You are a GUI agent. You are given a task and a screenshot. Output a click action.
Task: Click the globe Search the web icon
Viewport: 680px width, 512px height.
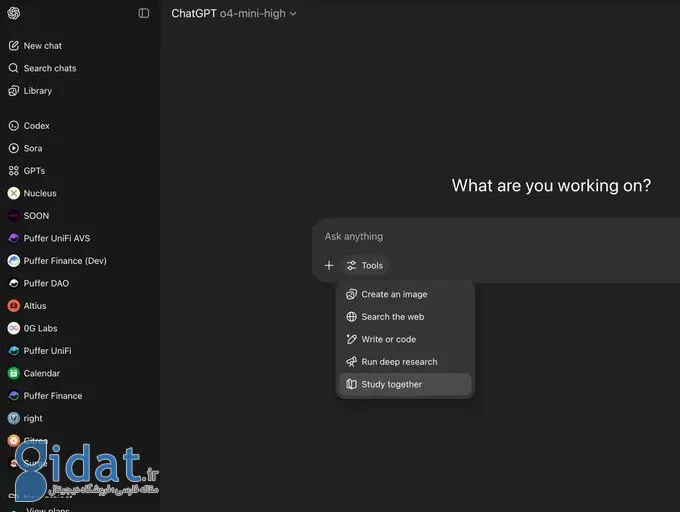click(x=351, y=317)
